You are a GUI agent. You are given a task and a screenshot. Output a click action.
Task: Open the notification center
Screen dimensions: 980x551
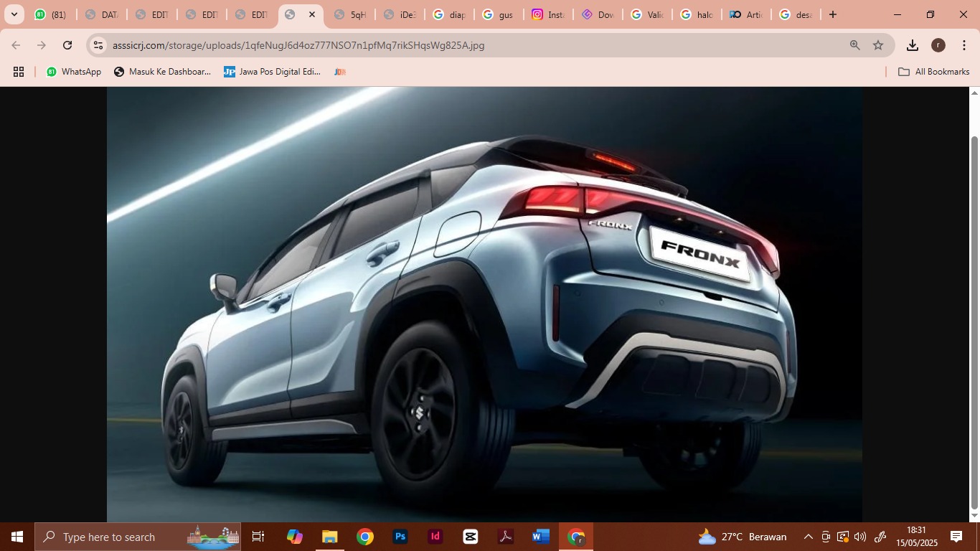point(956,537)
